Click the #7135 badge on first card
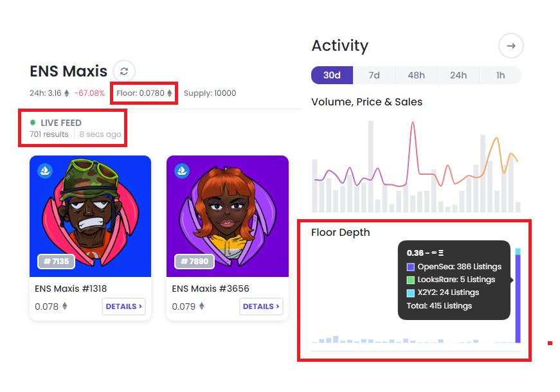Viewport: 560px width, 392px height. pyautogui.click(x=56, y=262)
